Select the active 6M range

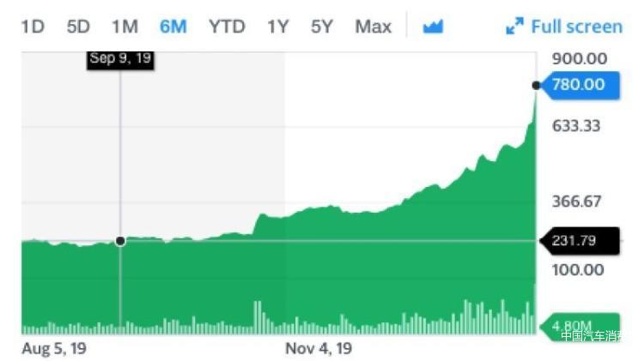173,27
